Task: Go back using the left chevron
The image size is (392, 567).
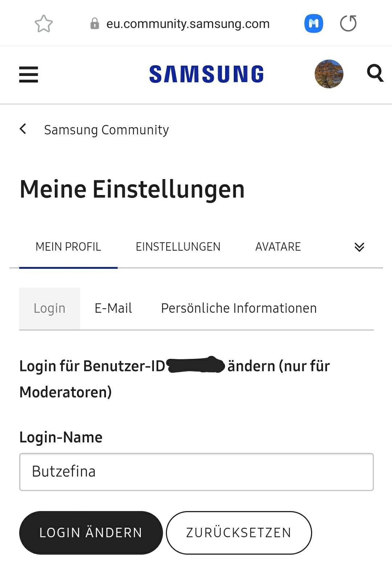Action: pyautogui.click(x=23, y=129)
